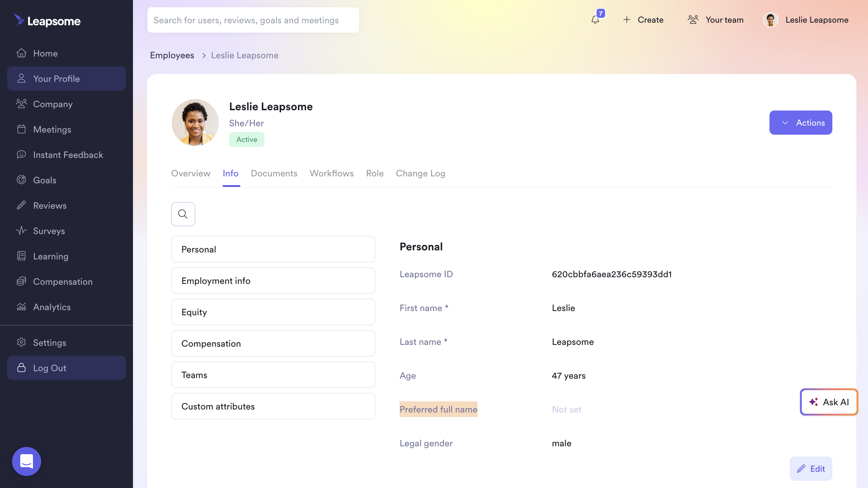Open the Role tab
The height and width of the screenshot is (488, 868).
[x=375, y=173]
